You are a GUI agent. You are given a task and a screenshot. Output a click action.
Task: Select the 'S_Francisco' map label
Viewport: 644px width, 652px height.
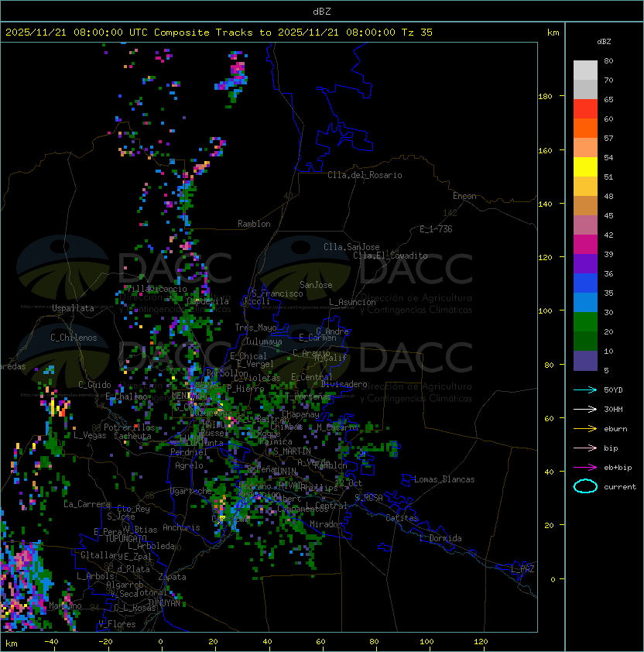click(x=277, y=293)
